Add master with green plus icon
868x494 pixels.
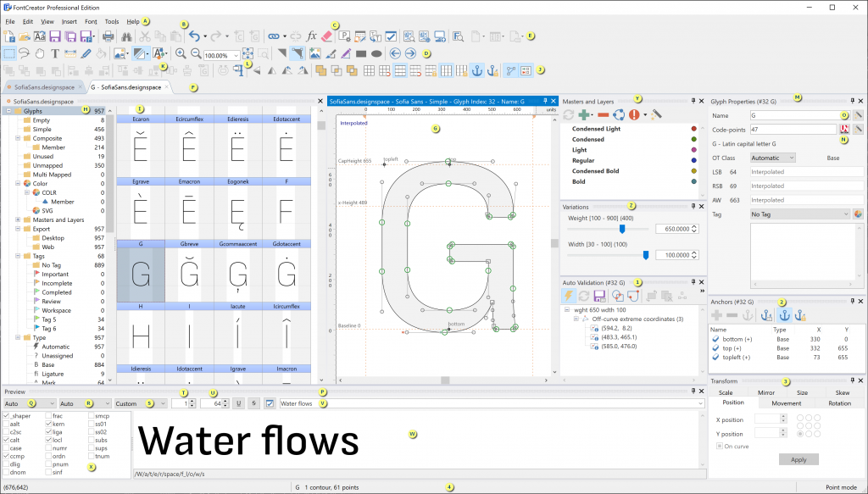click(x=583, y=114)
